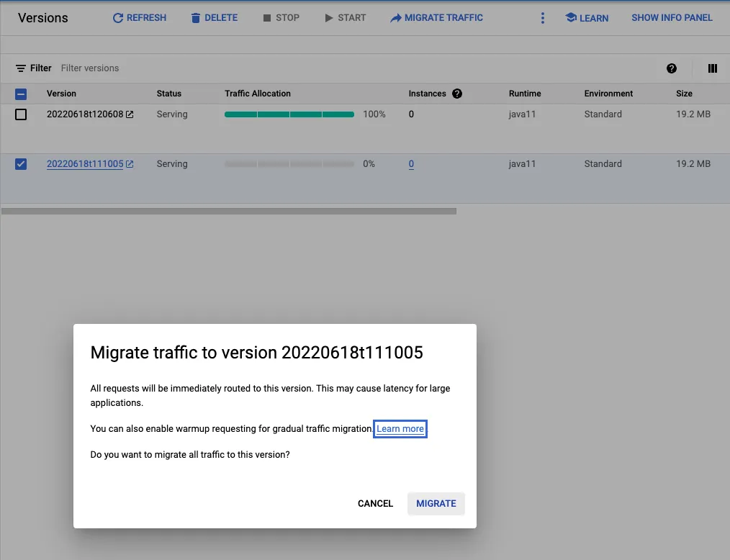Image resolution: width=730 pixels, height=560 pixels.
Task: Check the version 20220618t120608 row
Action: (21, 114)
